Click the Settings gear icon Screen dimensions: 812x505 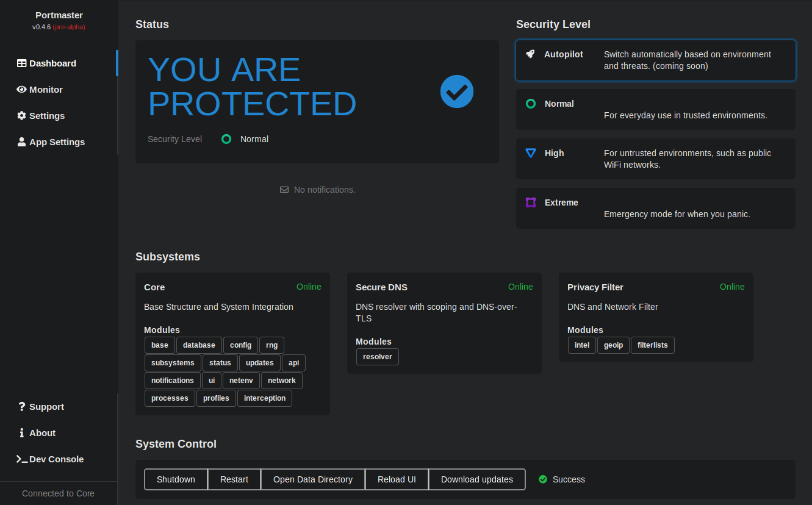(21, 116)
